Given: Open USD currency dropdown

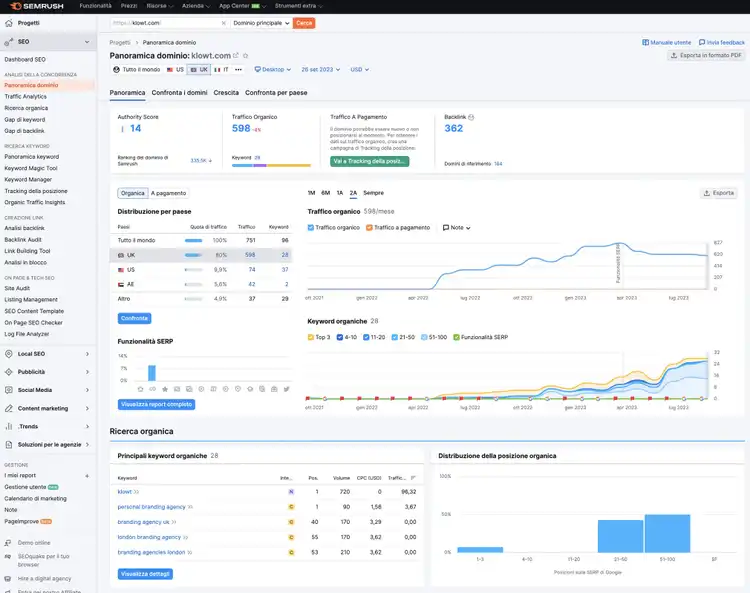Looking at the screenshot, I should [x=359, y=70].
